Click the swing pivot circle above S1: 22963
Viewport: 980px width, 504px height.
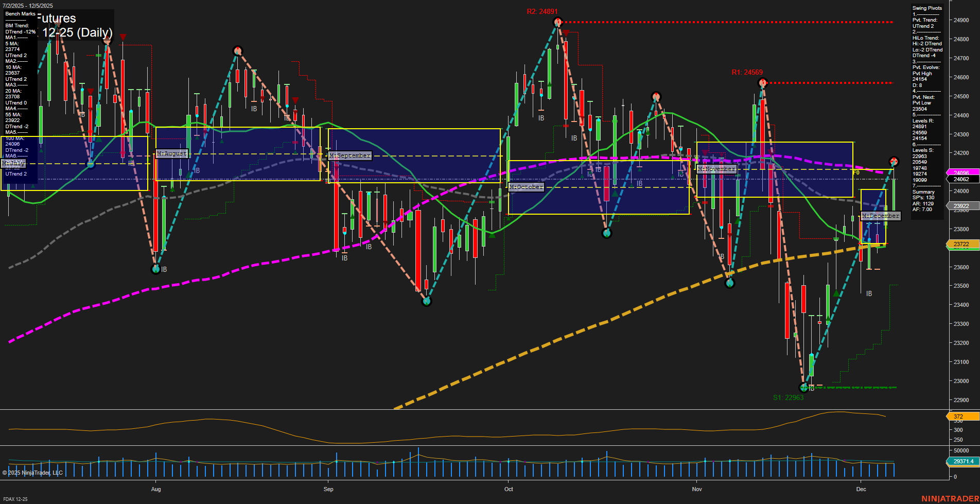[803, 388]
